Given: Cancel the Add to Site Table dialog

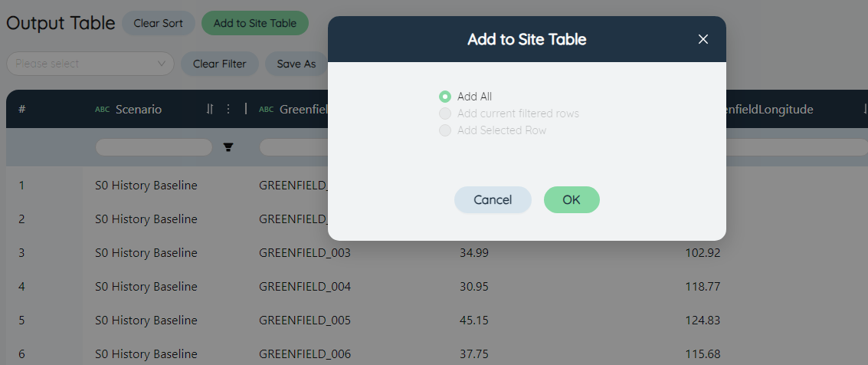Looking at the screenshot, I should click(x=493, y=199).
